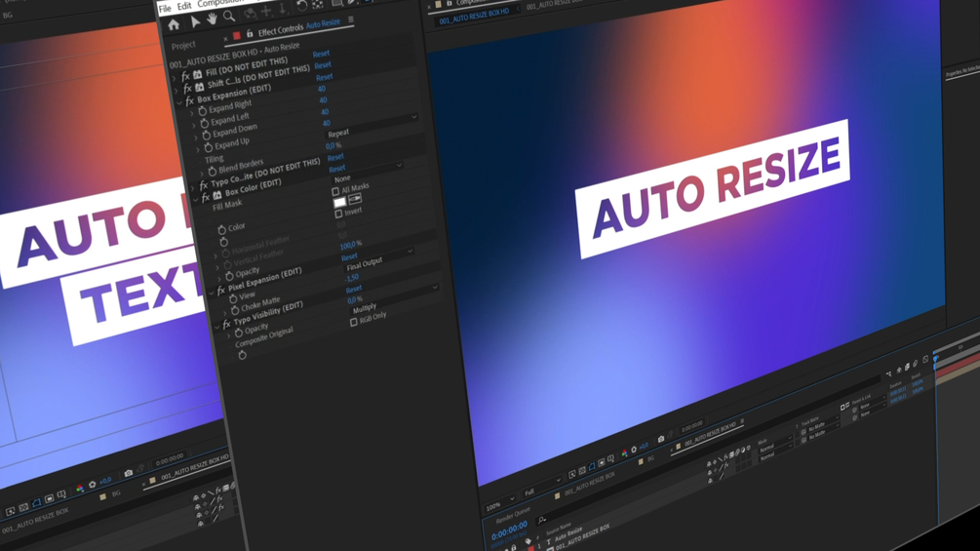Toggle fx switch for Box Color (EDIT)
Image resolution: width=980 pixels, height=551 pixels.
coord(206,197)
